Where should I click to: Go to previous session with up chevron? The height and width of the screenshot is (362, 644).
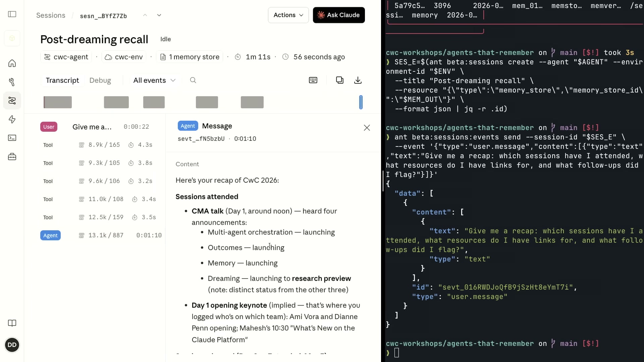click(145, 15)
